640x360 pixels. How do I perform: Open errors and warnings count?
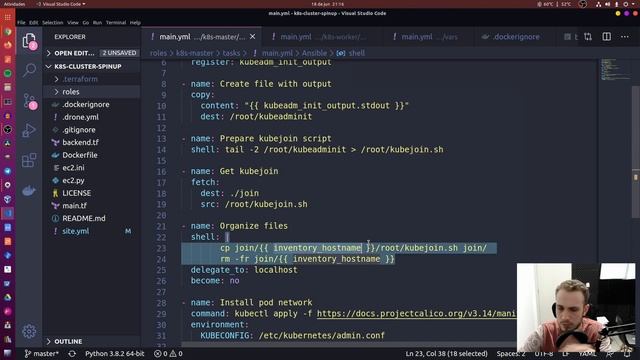[x=168, y=353]
